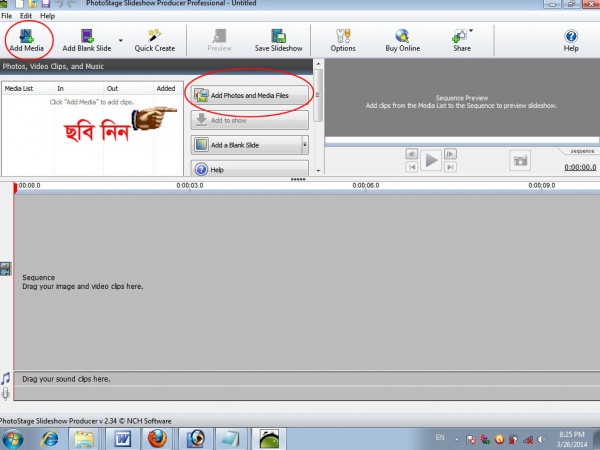Click the taskbar clock 8:25 PM
The height and width of the screenshot is (450, 600).
(572, 439)
